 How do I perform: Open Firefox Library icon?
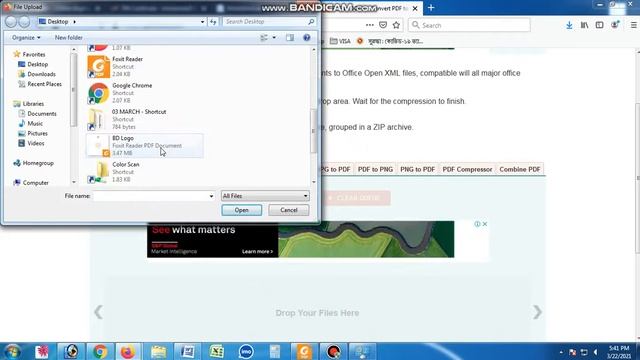[x=584, y=25]
